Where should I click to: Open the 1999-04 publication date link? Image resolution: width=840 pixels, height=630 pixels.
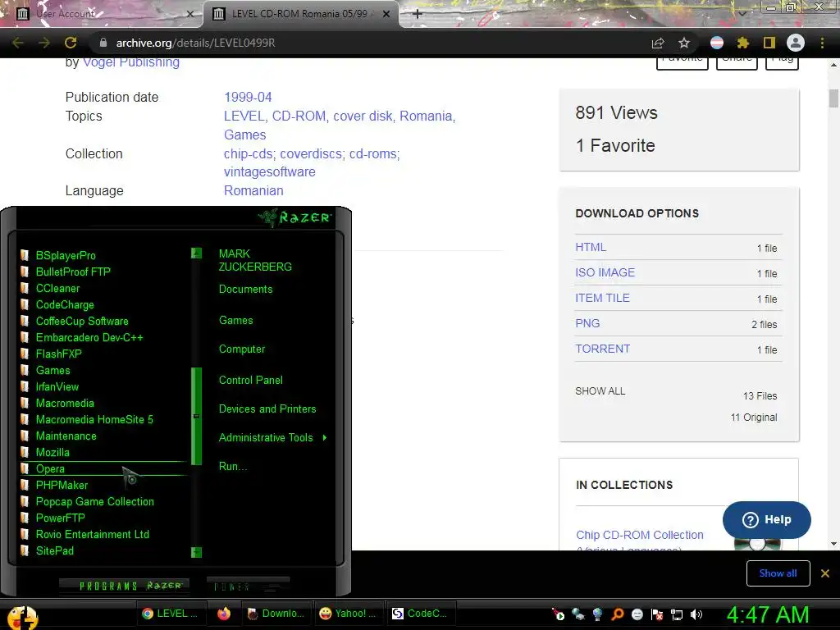click(248, 98)
